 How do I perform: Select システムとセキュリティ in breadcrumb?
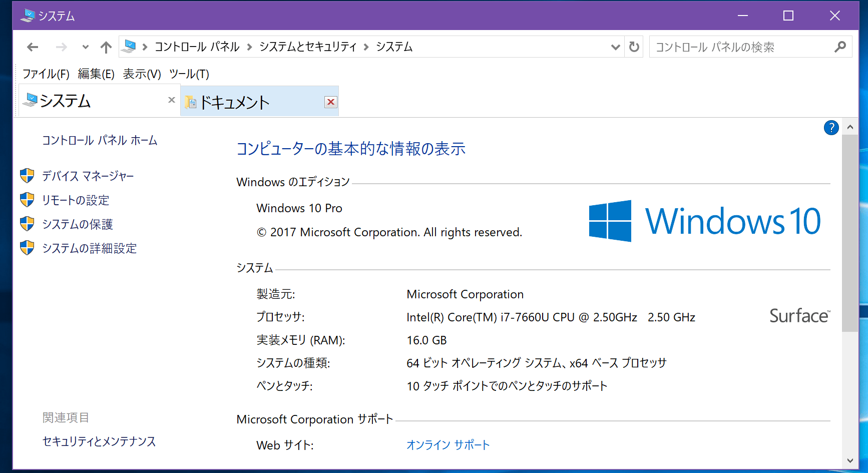click(308, 47)
